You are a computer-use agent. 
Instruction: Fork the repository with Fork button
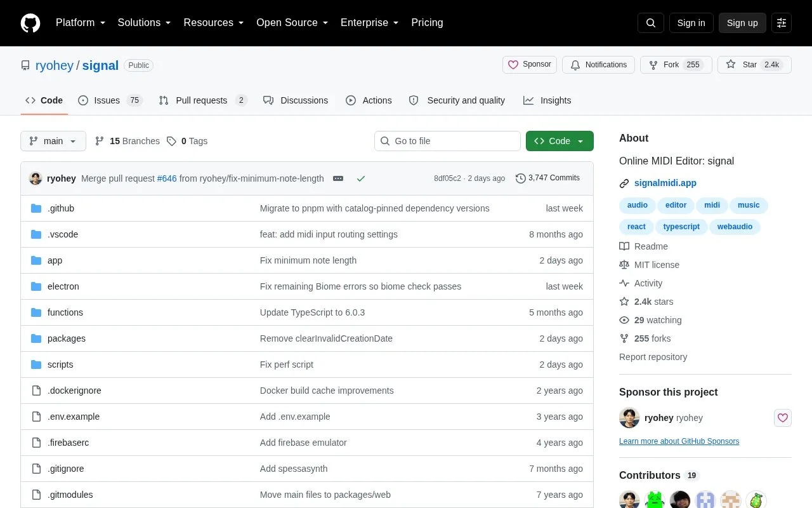click(x=676, y=65)
